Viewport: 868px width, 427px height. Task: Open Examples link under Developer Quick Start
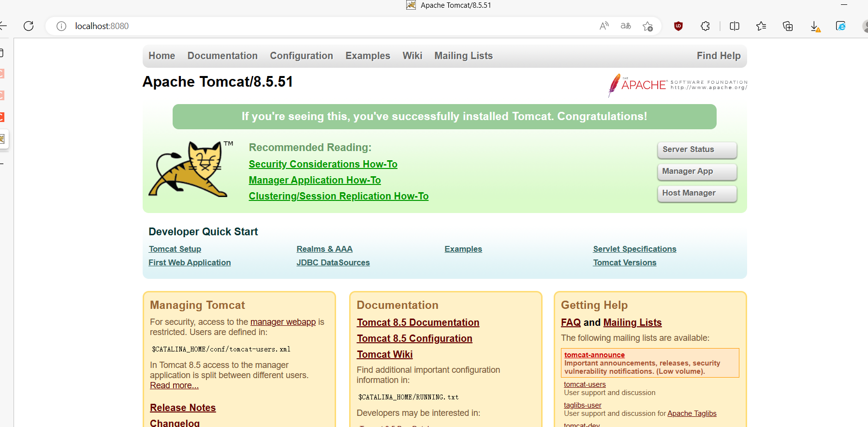[463, 249]
